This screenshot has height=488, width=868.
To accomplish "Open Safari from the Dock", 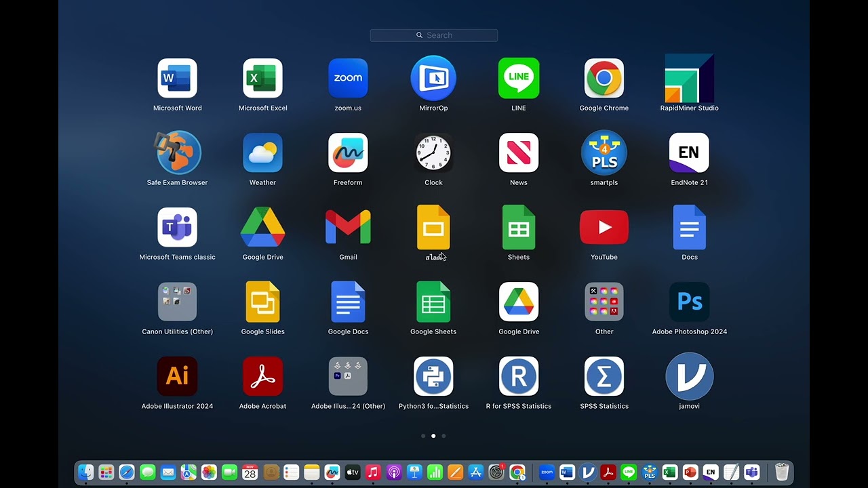I will click(127, 472).
